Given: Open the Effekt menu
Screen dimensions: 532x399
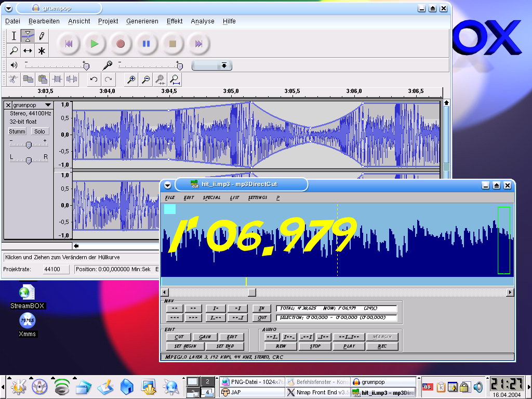Looking at the screenshot, I should pyautogui.click(x=175, y=21).
